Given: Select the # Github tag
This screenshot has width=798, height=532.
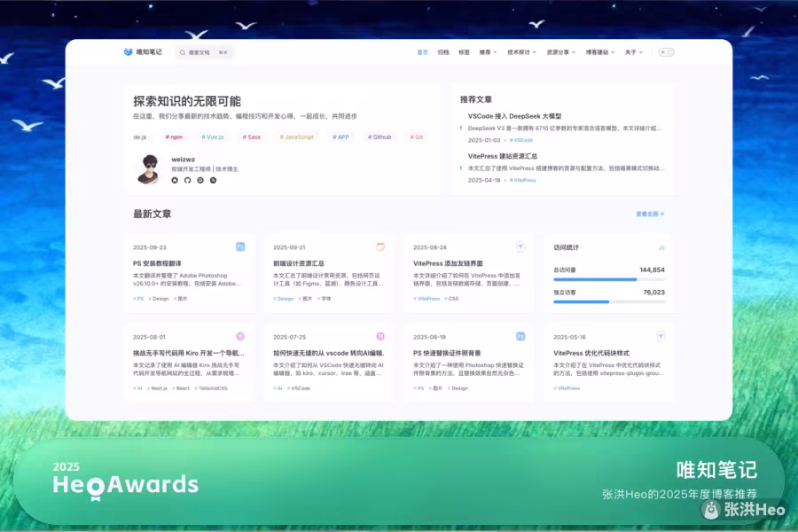Looking at the screenshot, I should tap(379, 137).
